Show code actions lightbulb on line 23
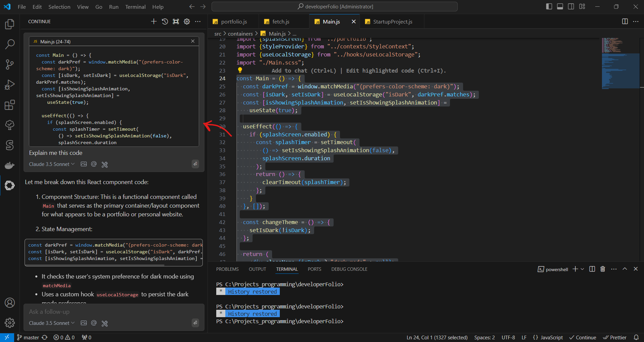Viewport: 644px width, 342px height. [x=240, y=70]
